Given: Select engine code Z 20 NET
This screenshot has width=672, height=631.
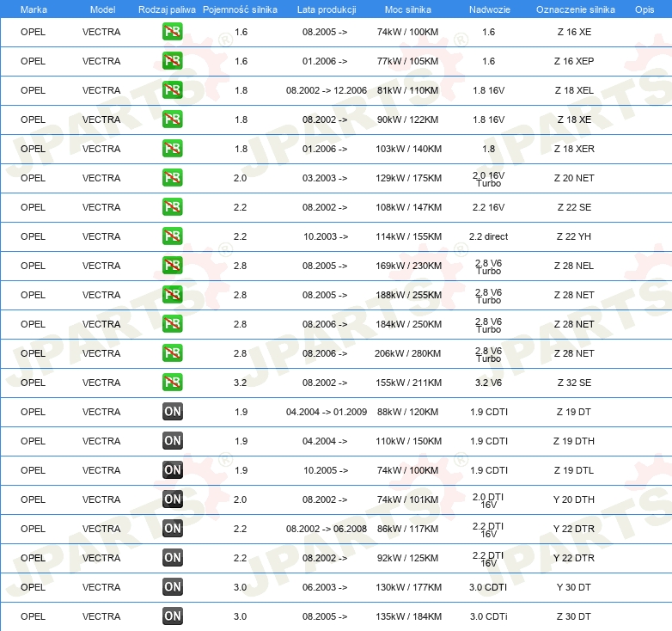Looking at the screenshot, I should click(x=574, y=178).
